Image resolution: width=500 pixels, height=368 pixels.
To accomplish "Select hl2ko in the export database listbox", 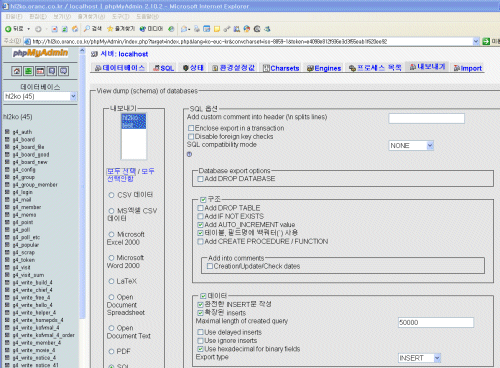I will (133, 118).
